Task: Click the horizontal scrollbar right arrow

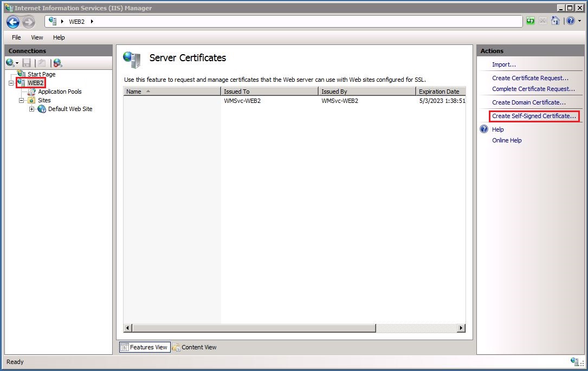Action: point(461,328)
